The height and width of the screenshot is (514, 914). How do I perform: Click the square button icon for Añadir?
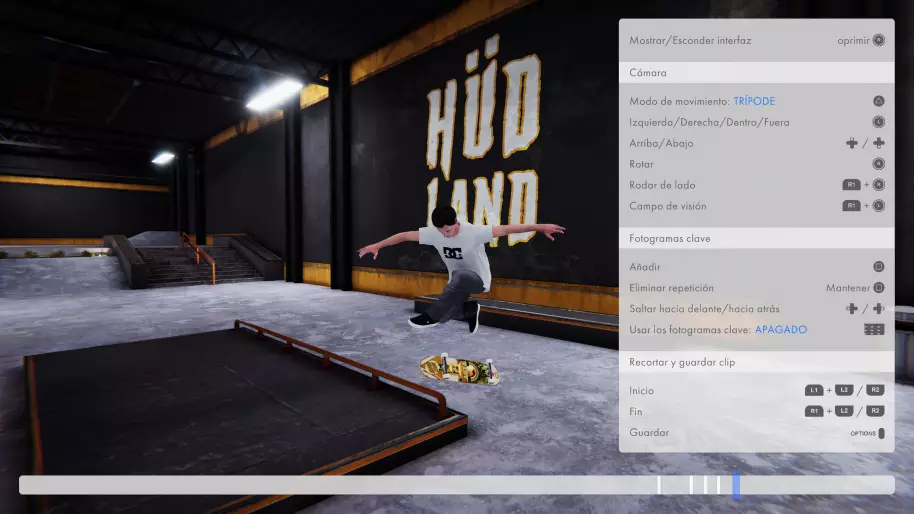[878, 266]
